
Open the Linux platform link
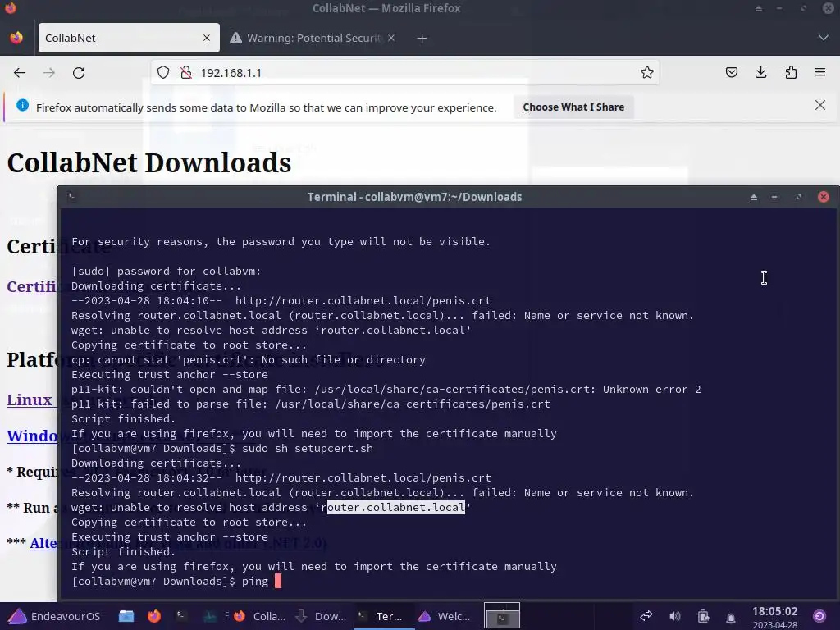pyautogui.click(x=30, y=400)
